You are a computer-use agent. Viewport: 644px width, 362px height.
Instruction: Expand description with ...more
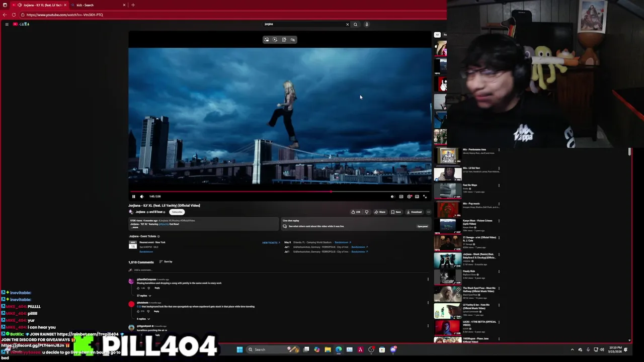(135, 227)
